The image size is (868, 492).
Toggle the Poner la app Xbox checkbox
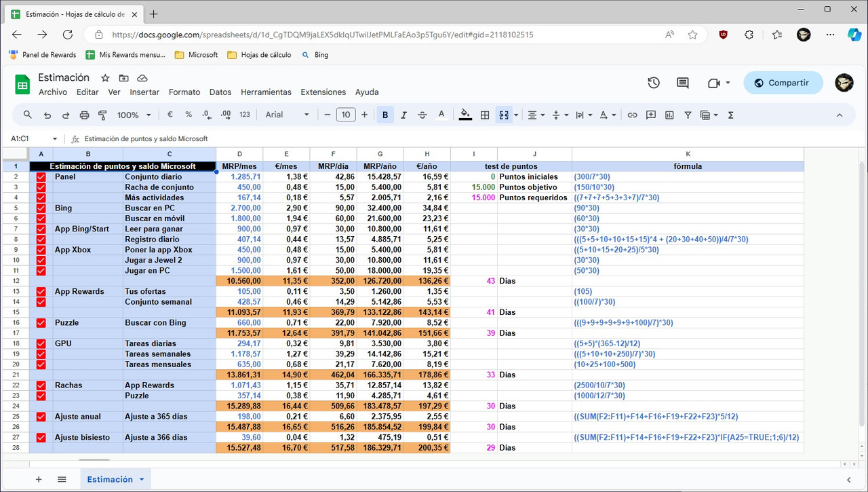click(41, 250)
